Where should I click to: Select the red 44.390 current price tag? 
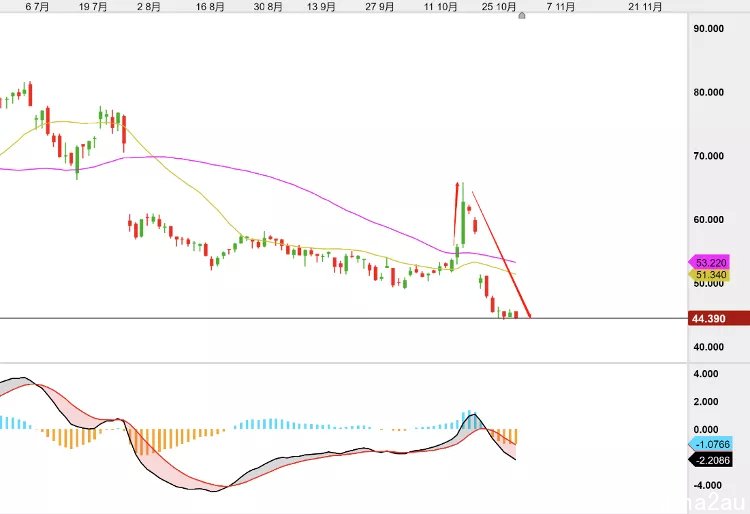click(x=718, y=318)
